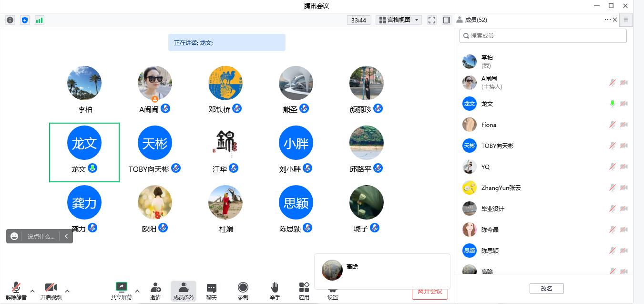Raise hand using the 举手 icon
644x304 pixels.
click(x=275, y=290)
